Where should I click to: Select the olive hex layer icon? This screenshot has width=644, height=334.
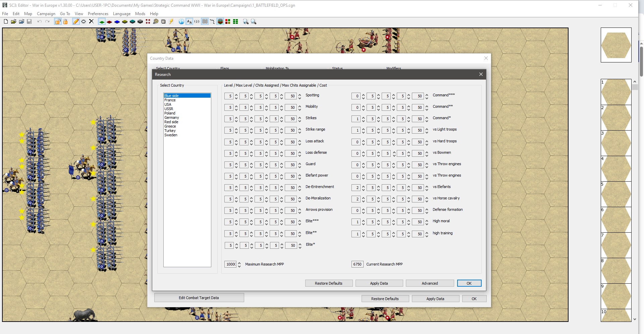pos(125,21)
